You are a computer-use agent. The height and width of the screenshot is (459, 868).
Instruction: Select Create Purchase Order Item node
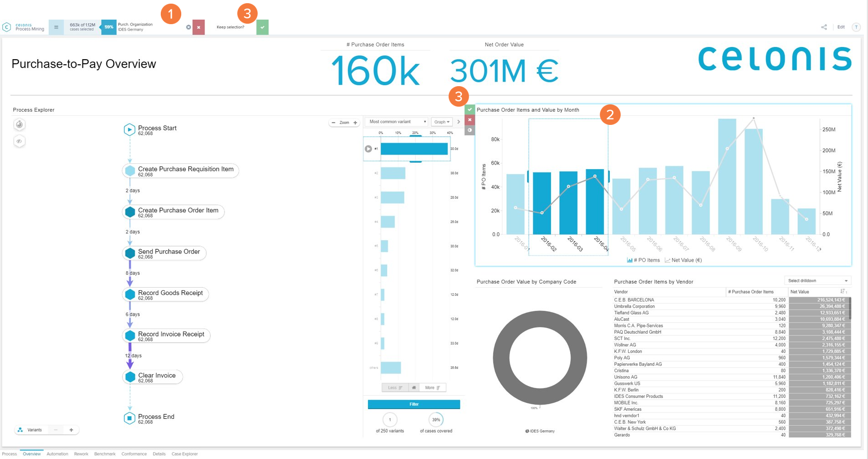point(173,212)
